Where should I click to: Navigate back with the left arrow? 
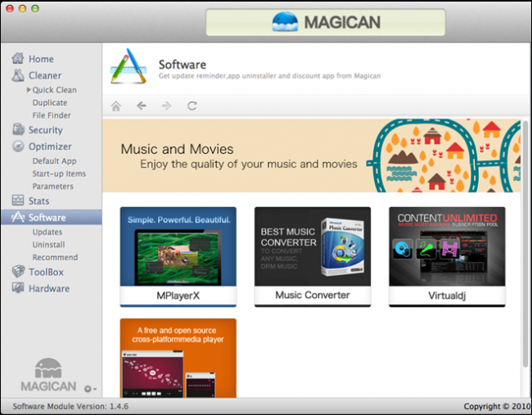[x=141, y=106]
